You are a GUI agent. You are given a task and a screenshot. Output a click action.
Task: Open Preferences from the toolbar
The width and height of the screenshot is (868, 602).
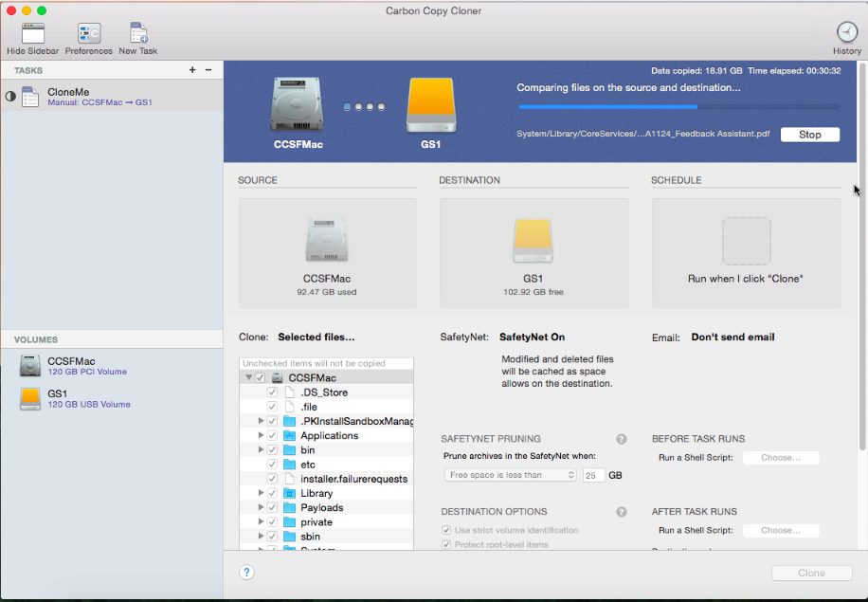88,33
